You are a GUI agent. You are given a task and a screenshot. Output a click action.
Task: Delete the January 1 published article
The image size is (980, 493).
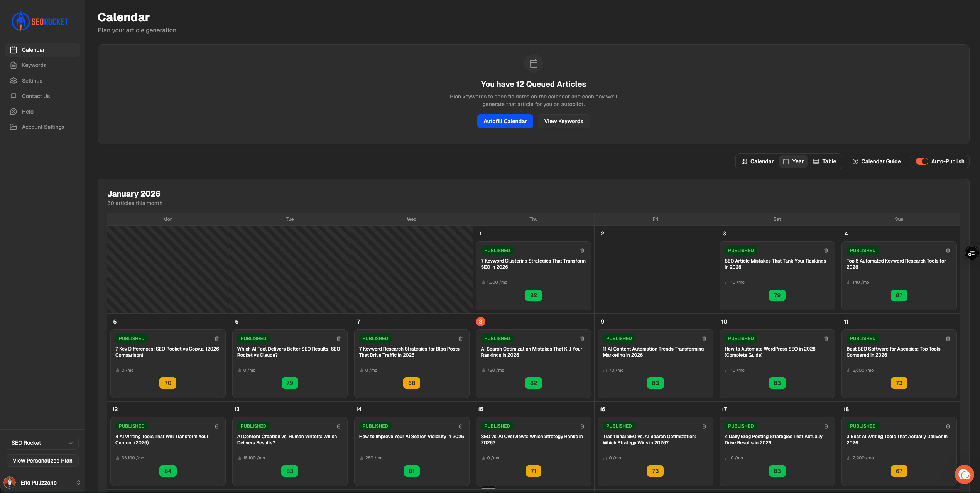582,251
